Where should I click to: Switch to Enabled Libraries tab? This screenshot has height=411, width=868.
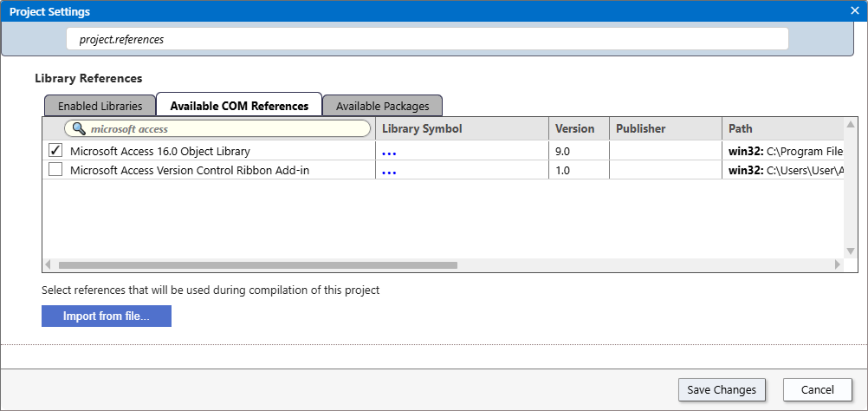click(x=100, y=106)
